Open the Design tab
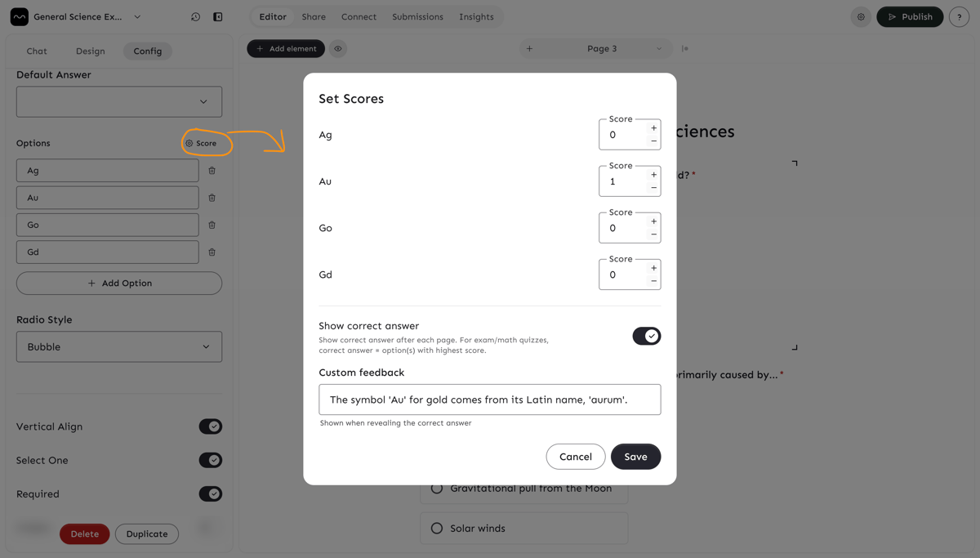The image size is (980, 558). tap(90, 51)
